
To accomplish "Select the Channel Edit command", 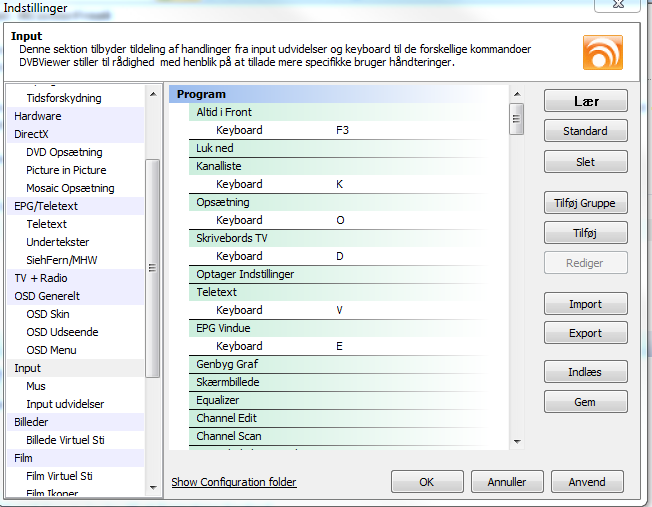I will coord(348,418).
